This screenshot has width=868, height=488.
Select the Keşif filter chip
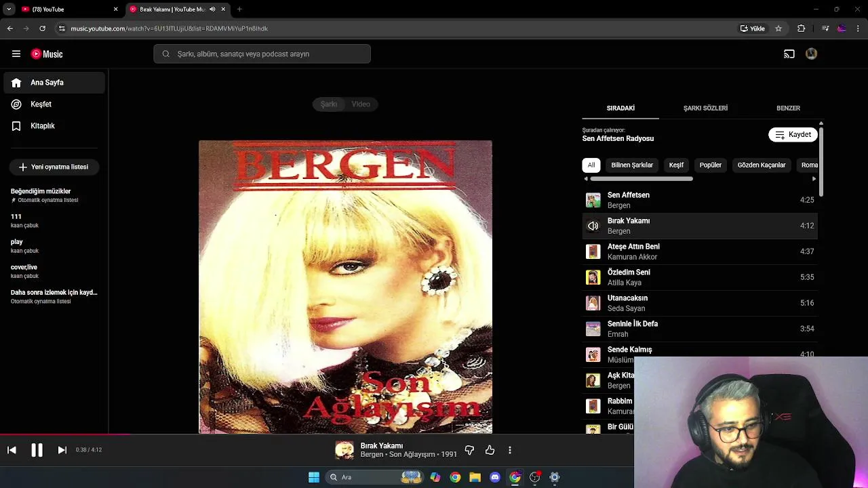point(676,165)
